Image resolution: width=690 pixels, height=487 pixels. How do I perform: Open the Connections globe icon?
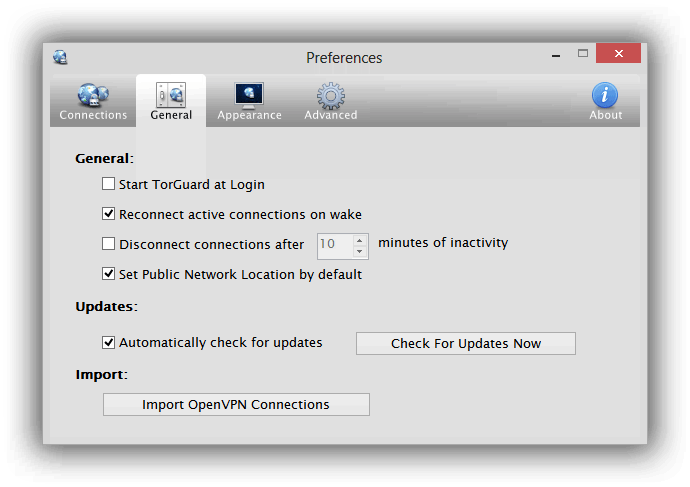[93, 95]
